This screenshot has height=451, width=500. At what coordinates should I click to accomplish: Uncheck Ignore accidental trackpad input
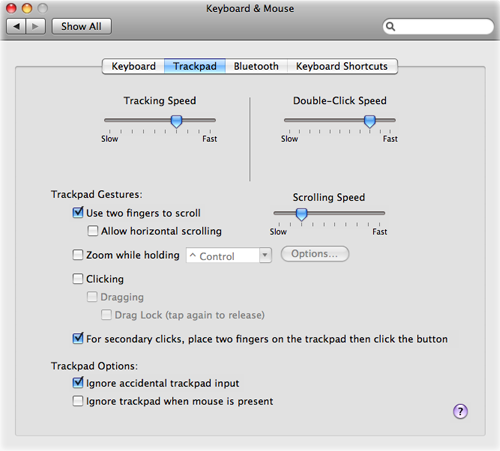pyautogui.click(x=78, y=382)
